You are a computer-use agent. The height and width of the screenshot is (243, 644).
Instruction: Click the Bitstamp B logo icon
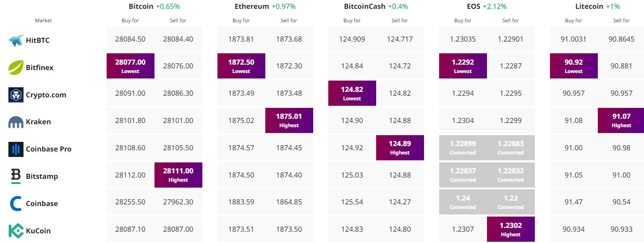(x=16, y=176)
